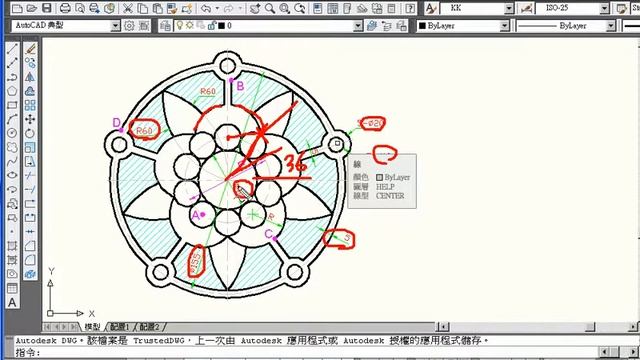Click the layer 0 color square
The width and height of the screenshot is (640, 360).
[222, 26]
